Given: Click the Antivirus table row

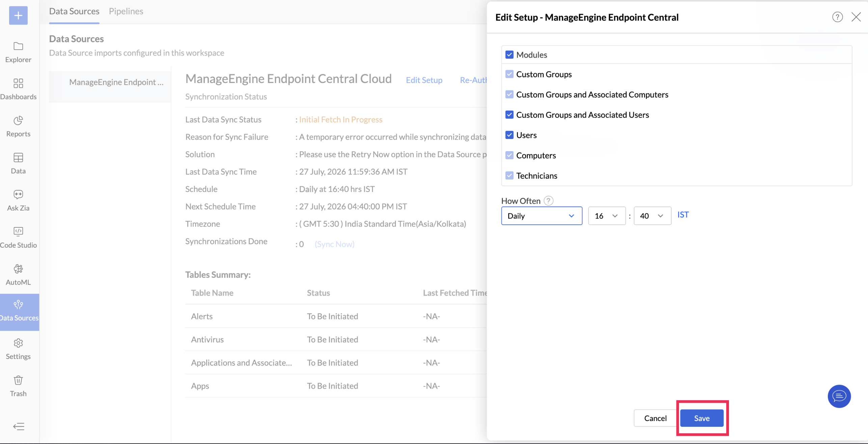Looking at the screenshot, I should point(336,339).
